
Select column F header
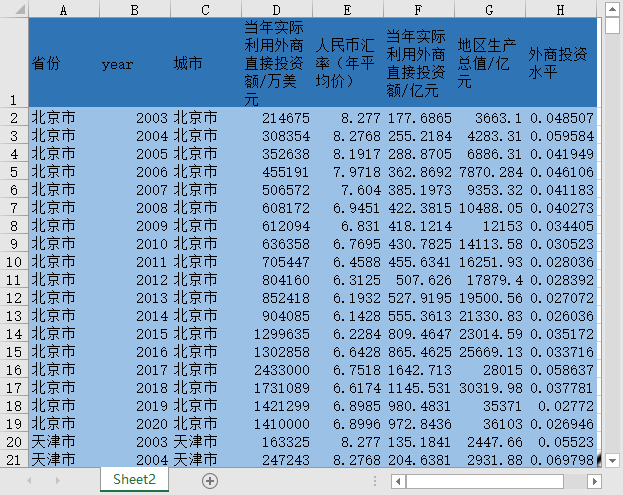pyautogui.click(x=419, y=9)
